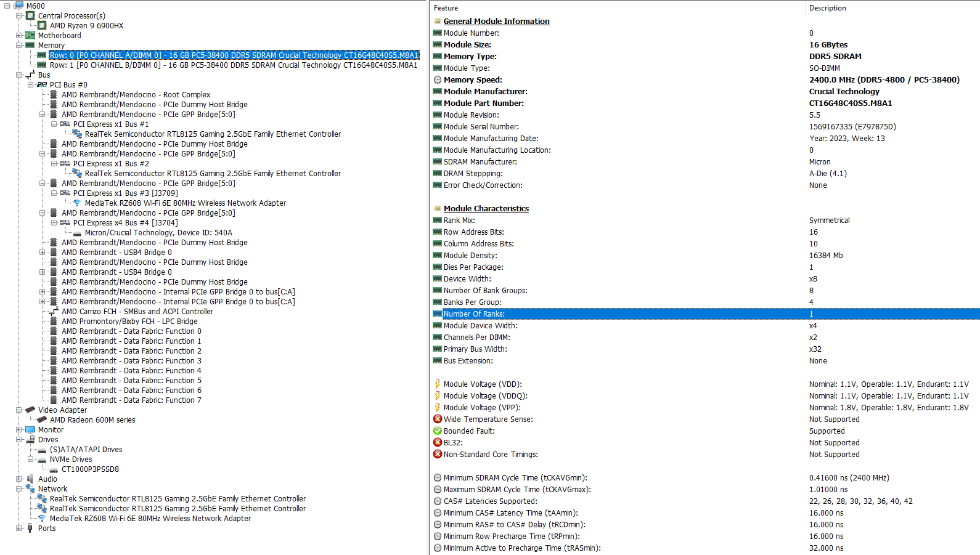Click the Motherboard node icon
The height and width of the screenshot is (555, 980).
click(30, 35)
